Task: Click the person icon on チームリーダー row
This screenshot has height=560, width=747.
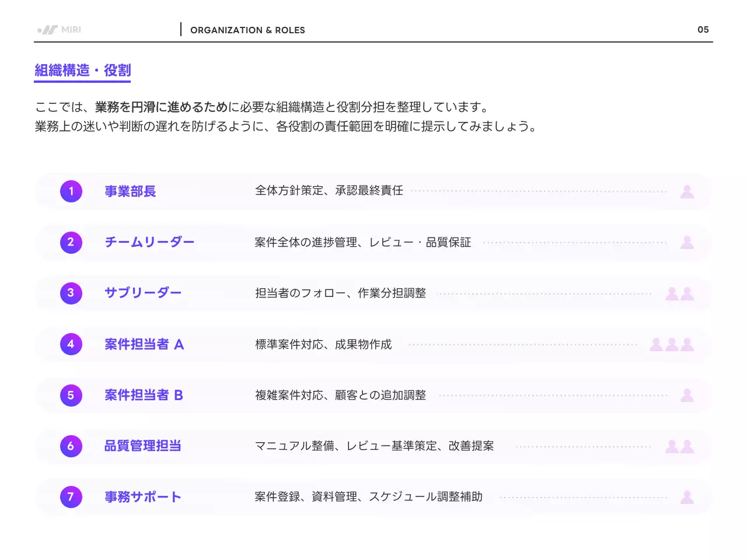Action: click(x=687, y=243)
